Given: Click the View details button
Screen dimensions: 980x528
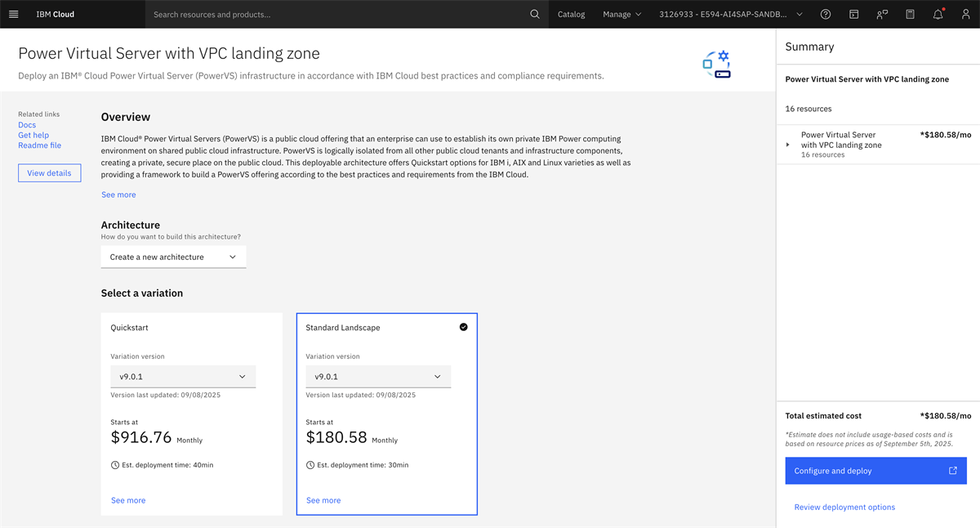Looking at the screenshot, I should tap(50, 173).
